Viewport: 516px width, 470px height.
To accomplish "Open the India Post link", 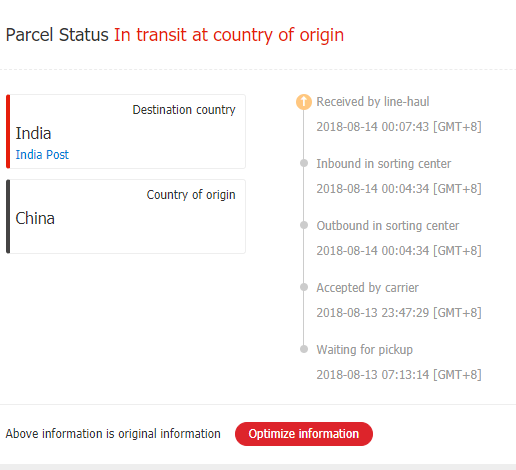I will [42, 155].
